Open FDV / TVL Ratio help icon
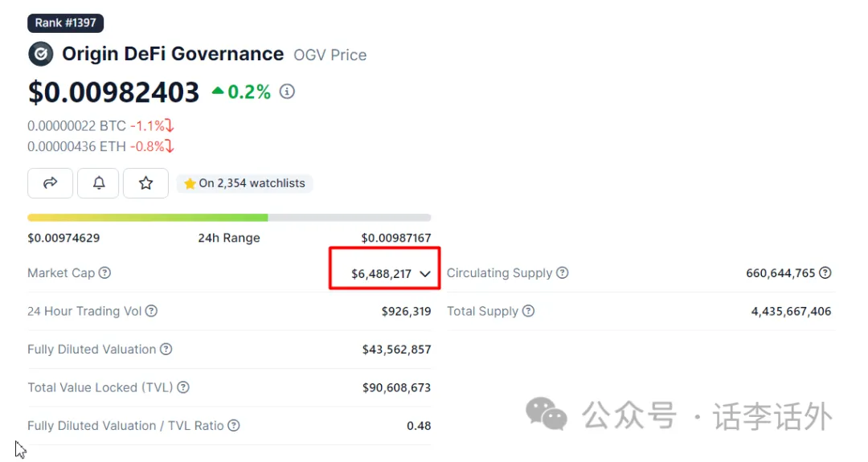 point(234,426)
